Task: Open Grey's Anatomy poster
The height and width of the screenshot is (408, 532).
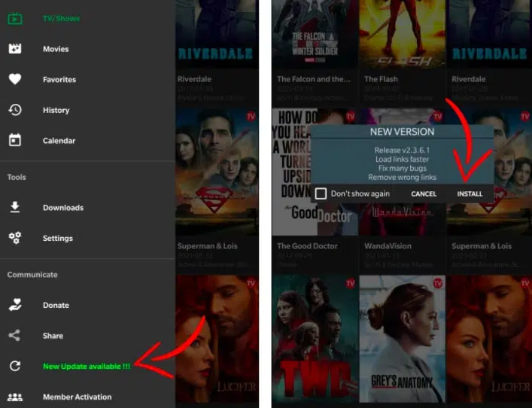Action: (403, 339)
